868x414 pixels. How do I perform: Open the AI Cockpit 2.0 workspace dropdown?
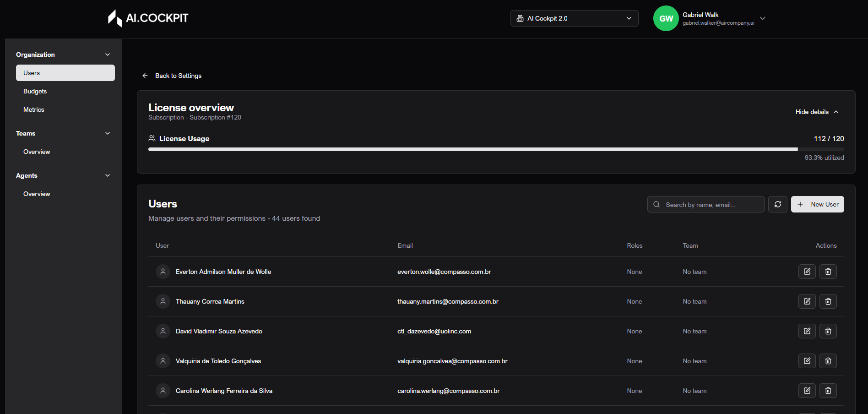574,18
